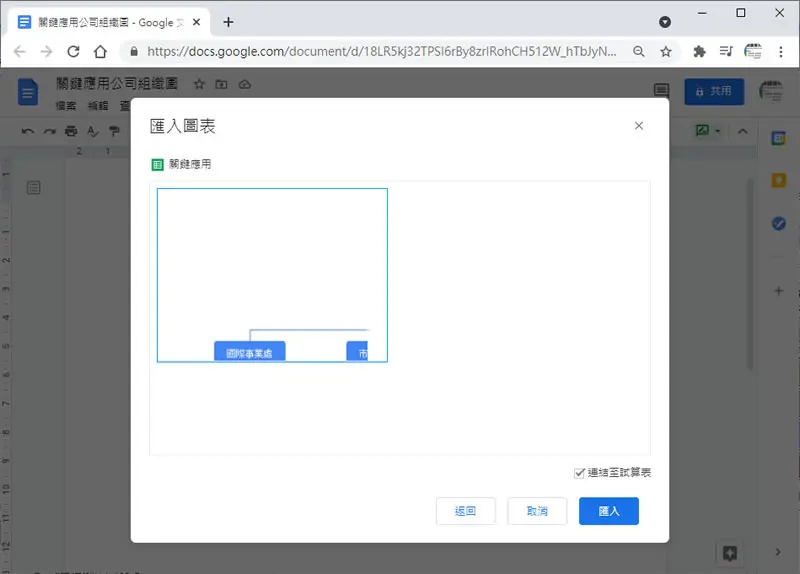800x574 pixels.
Task: Close the Google Docs browser tab
Action: tap(196, 22)
